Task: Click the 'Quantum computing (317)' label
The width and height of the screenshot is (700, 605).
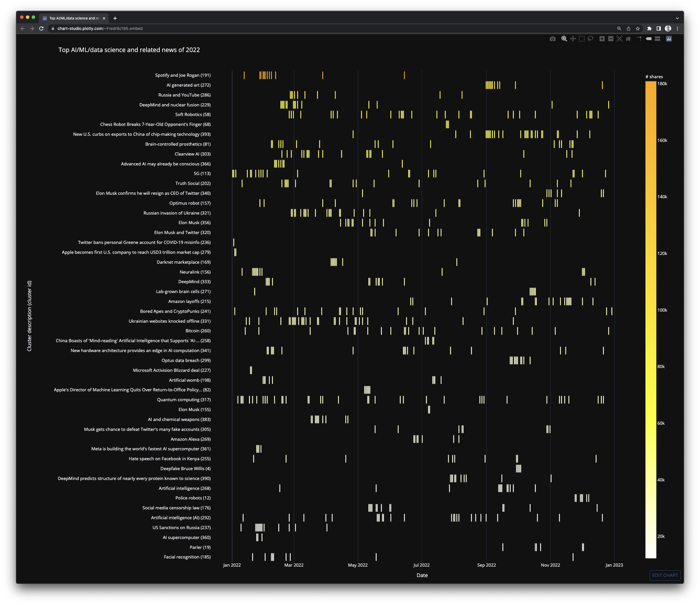Action: [x=184, y=400]
